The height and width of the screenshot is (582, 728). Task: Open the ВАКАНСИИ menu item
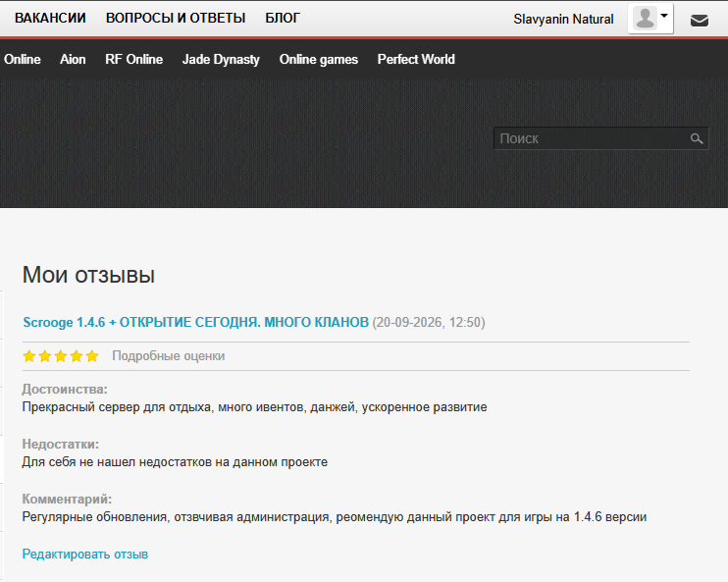[50, 18]
